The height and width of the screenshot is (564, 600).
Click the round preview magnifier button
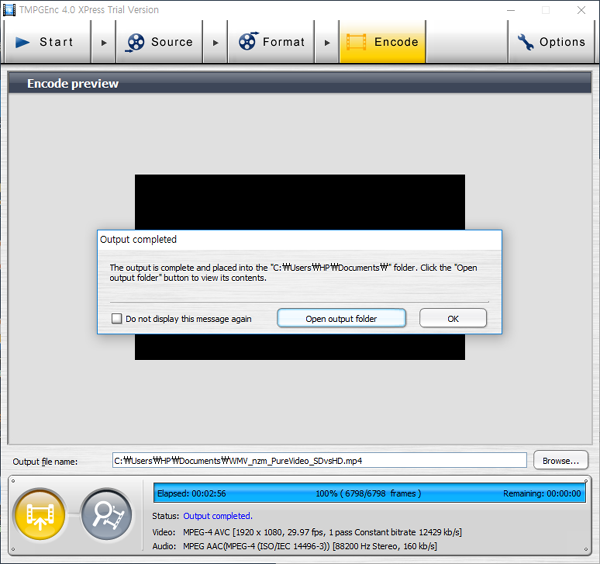[x=106, y=514]
